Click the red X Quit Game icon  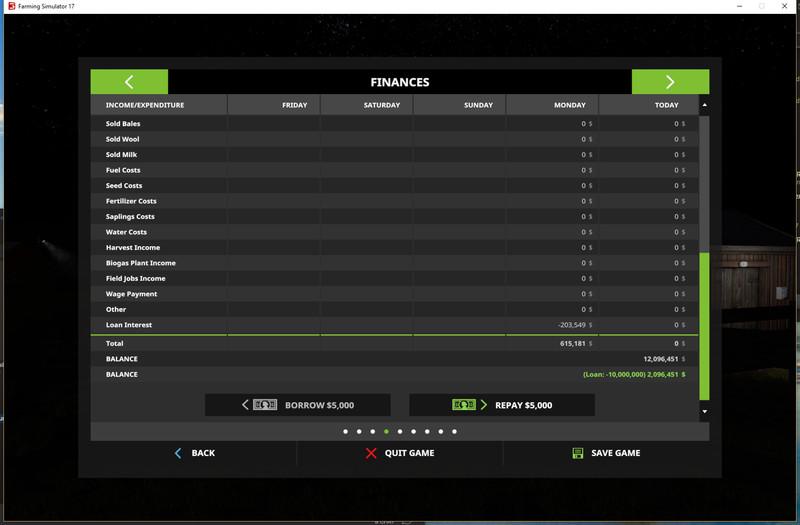click(371, 453)
